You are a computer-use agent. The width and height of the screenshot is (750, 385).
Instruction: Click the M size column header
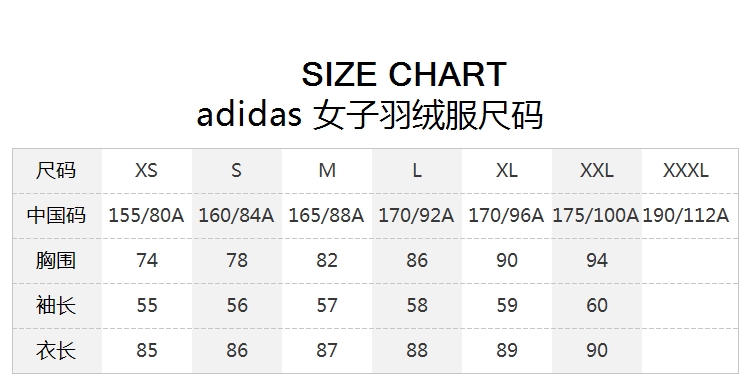click(327, 170)
